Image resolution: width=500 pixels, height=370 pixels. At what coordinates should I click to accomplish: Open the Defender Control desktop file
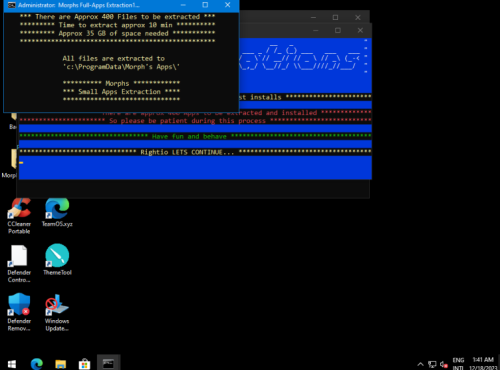19,264
